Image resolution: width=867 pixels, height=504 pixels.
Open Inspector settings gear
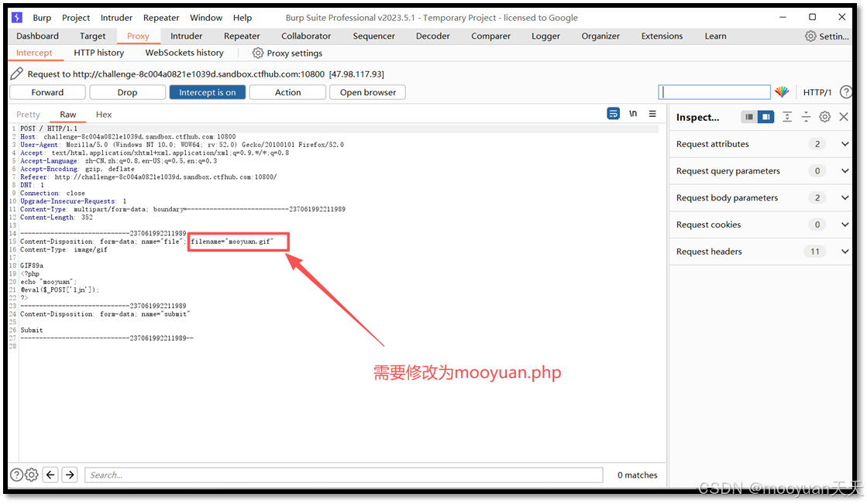point(825,117)
